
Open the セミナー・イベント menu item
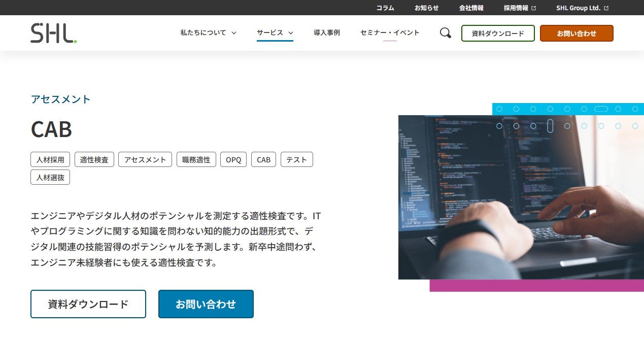[389, 33]
